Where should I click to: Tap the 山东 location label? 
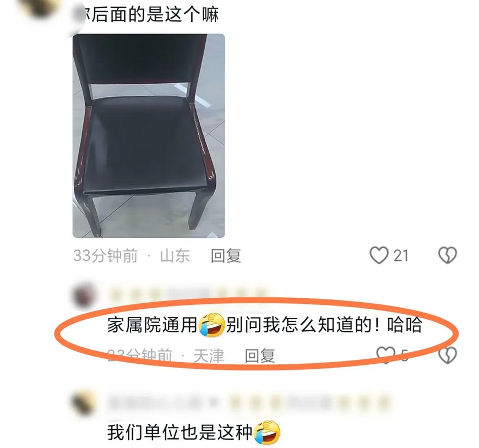(x=175, y=255)
